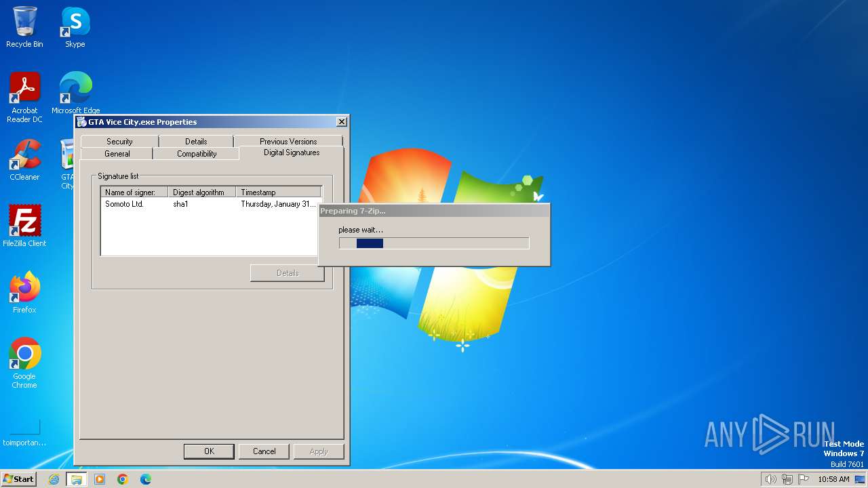868x488 pixels.
Task: Launch FileZilla Client shortcut
Action: point(24,226)
